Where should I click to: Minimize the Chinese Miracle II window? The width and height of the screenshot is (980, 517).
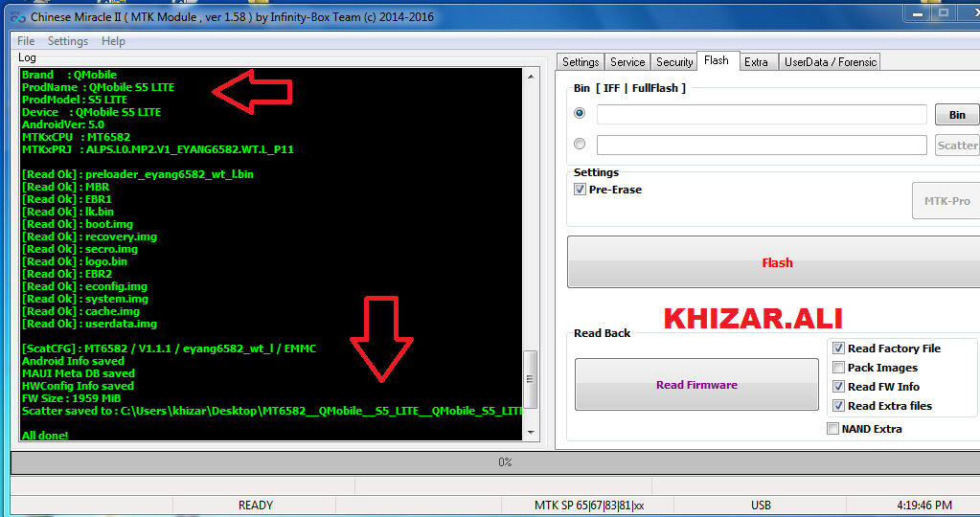(x=918, y=13)
